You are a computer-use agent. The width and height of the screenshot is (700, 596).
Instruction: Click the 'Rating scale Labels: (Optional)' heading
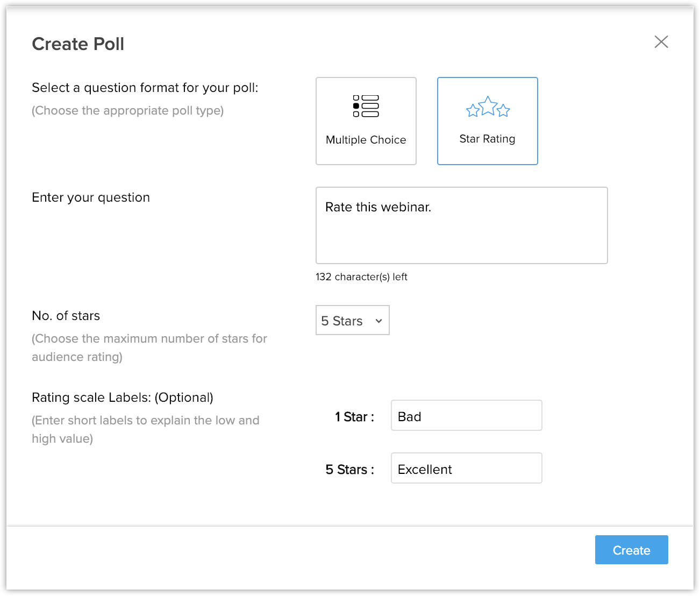tap(123, 398)
